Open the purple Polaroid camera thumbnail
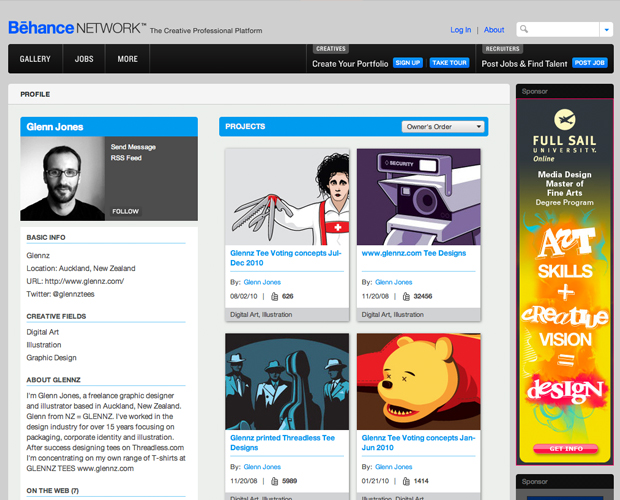The image size is (620, 500). tap(419, 197)
